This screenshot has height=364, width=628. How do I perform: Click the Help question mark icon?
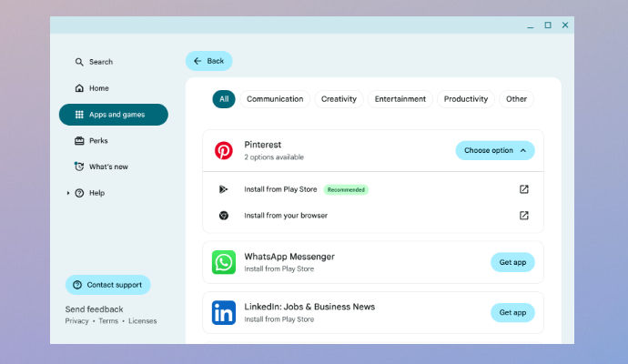pyautogui.click(x=80, y=193)
